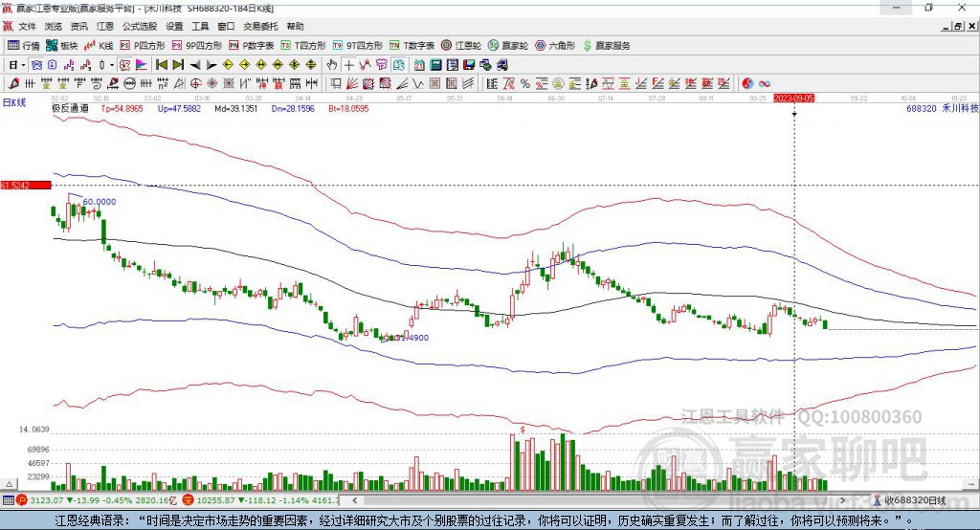
Task: Open the 赢家轮 wheel tool
Action: pos(507,46)
